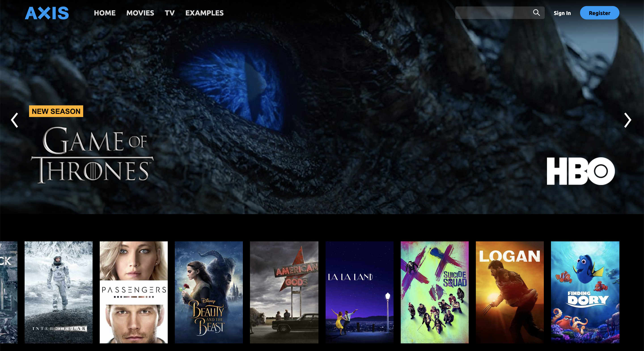Click the search magnifier icon
Screen dimensions: 644x351
coord(536,13)
